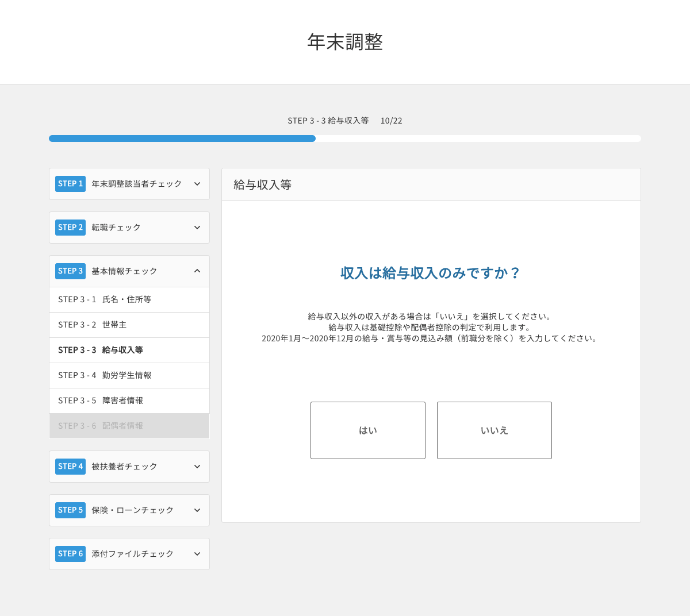The image size is (690, 616).
Task: Click the blue STEP 5 badge
Action: [x=70, y=510]
